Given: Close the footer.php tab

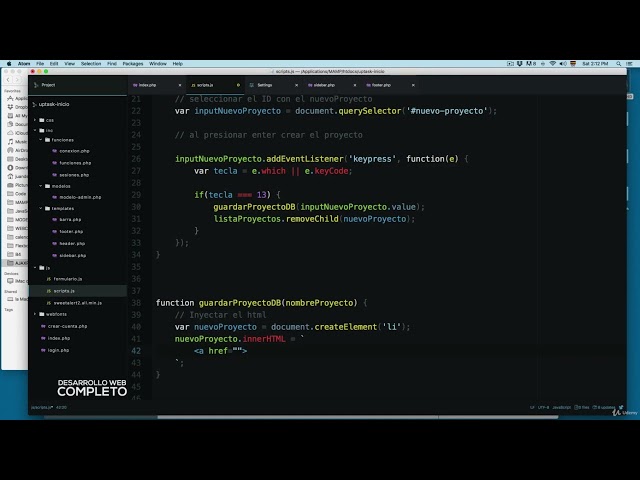Looking at the screenshot, I should click(413, 85).
